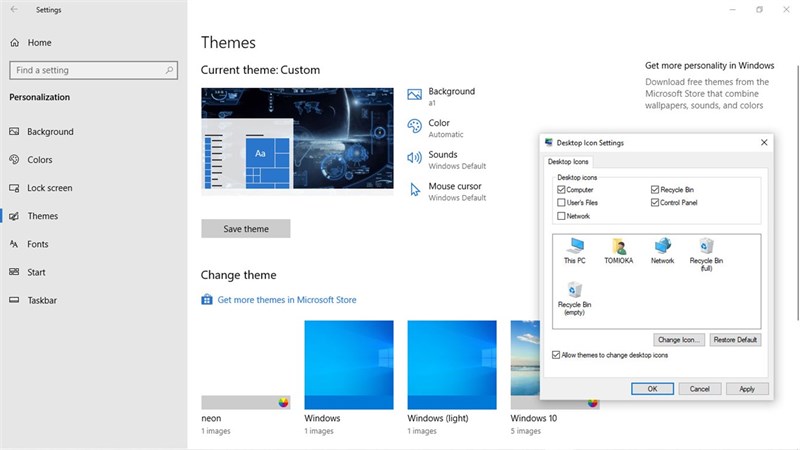Screen dimensions: 800x450
Task: Uncheck the Computer checkbox
Action: click(561, 189)
